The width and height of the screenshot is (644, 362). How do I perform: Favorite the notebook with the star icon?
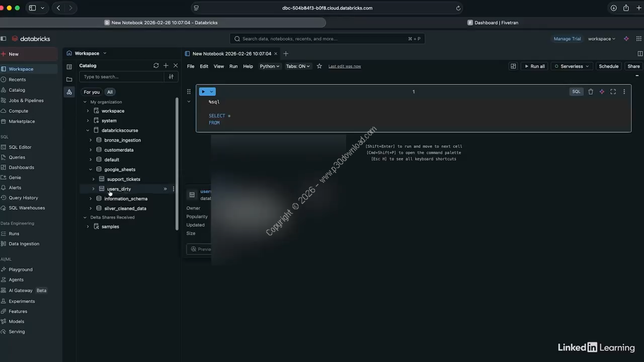click(319, 66)
